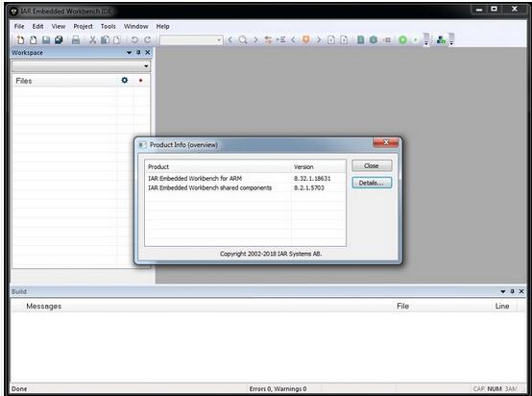Click the Paste toolbar icon
This screenshot has width=532, height=396.
pyautogui.click(x=117, y=40)
